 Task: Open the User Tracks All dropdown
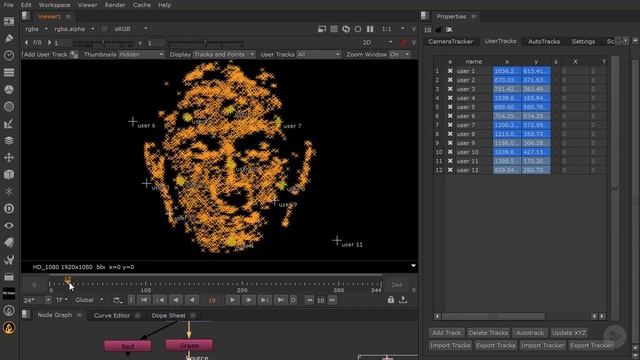tap(318, 54)
